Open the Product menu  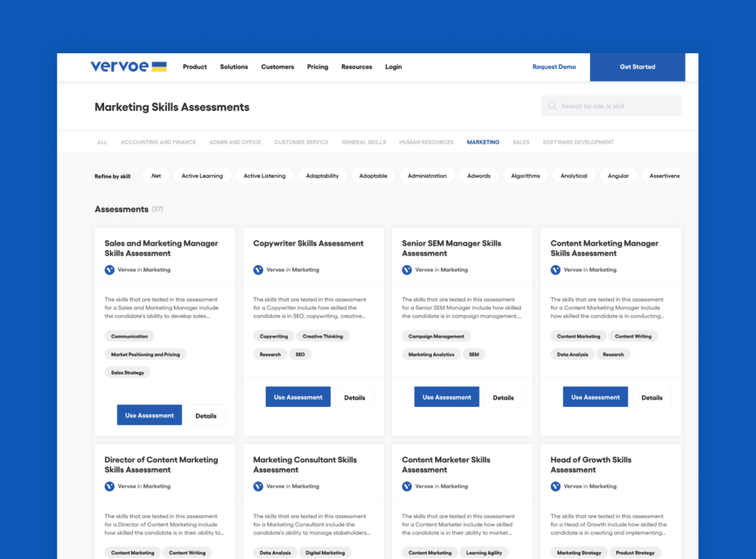coord(195,66)
